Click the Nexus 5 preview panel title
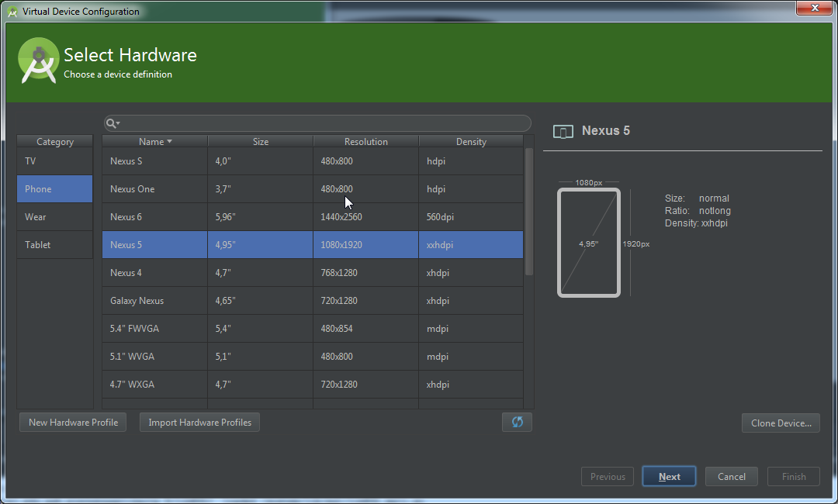 [605, 131]
